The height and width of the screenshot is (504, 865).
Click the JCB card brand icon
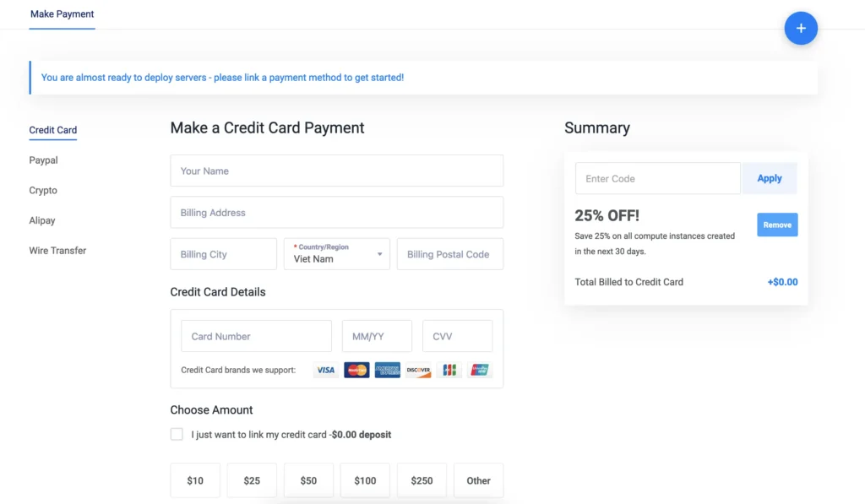click(449, 370)
